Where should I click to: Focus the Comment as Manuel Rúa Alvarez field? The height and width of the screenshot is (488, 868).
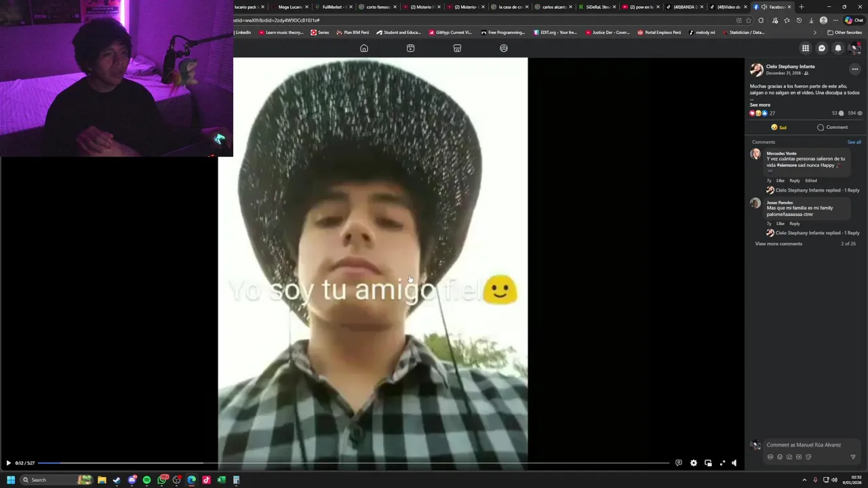click(804, 445)
